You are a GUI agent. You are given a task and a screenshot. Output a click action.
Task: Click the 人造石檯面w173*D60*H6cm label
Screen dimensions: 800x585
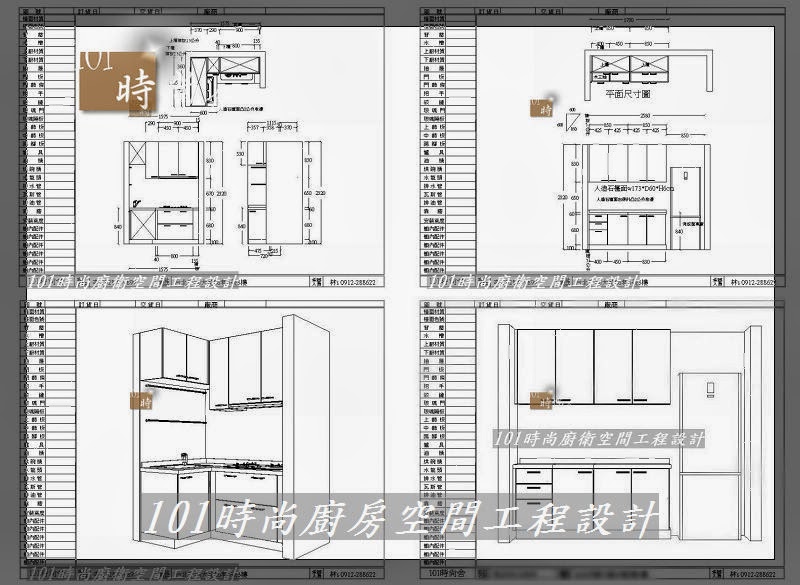tap(633, 188)
